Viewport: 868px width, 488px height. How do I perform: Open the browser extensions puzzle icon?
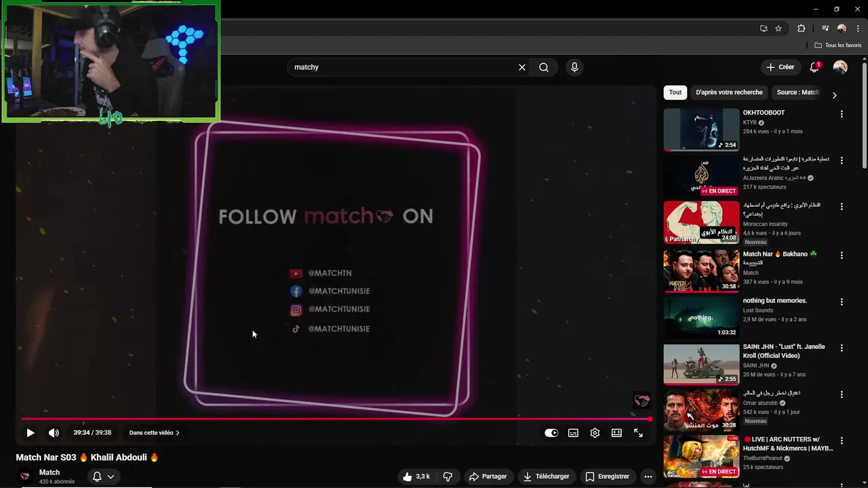tap(802, 28)
